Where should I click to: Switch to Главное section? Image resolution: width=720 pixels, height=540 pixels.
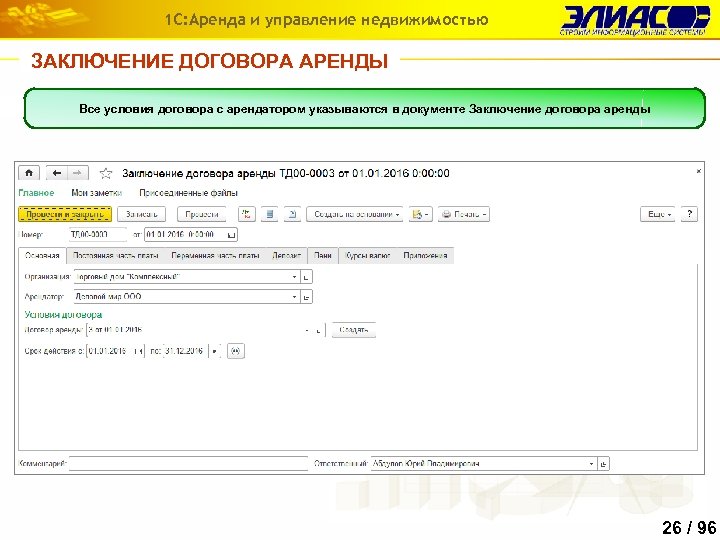tap(36, 193)
